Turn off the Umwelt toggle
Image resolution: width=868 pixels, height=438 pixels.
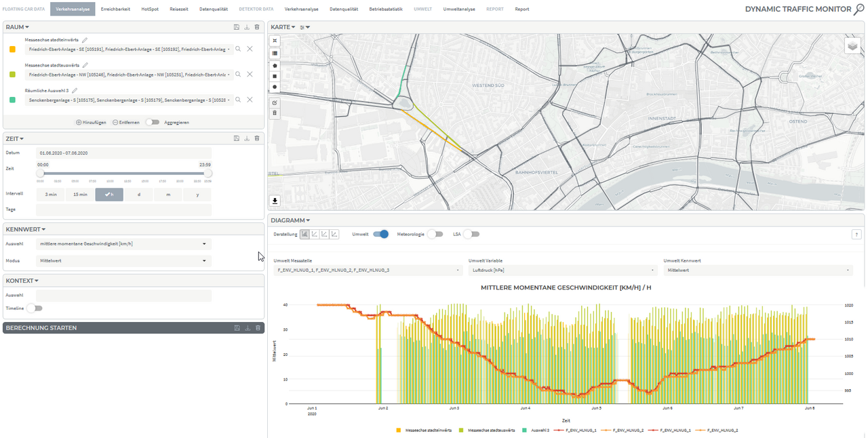[x=381, y=234]
